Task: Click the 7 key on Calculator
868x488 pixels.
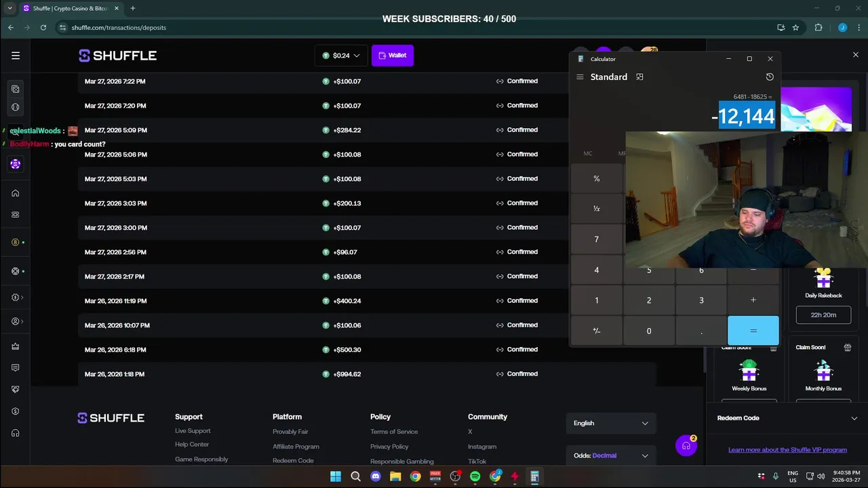Action: pyautogui.click(x=597, y=239)
